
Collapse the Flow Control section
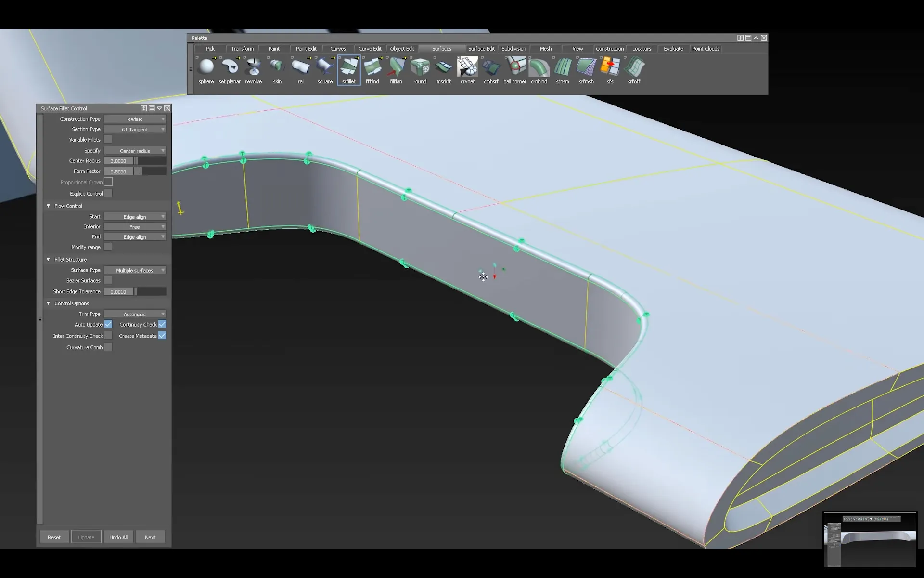pos(48,206)
